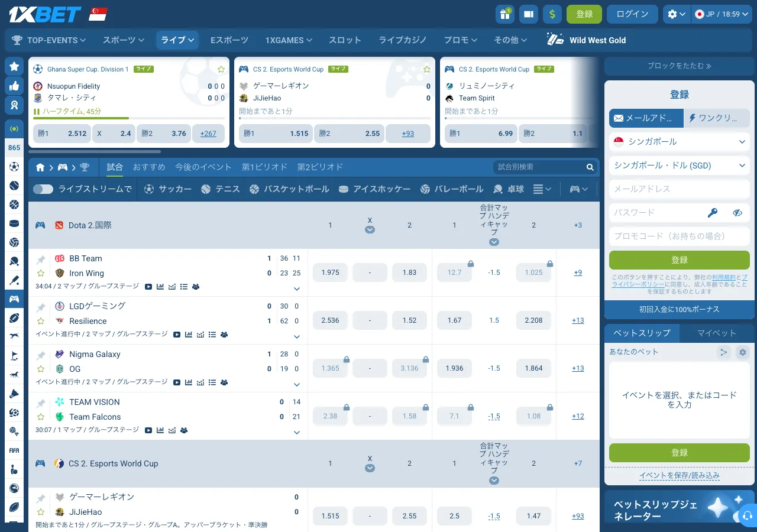Click the green dollar payments icon
Viewport: 757px width, 532px height.
coord(552,14)
